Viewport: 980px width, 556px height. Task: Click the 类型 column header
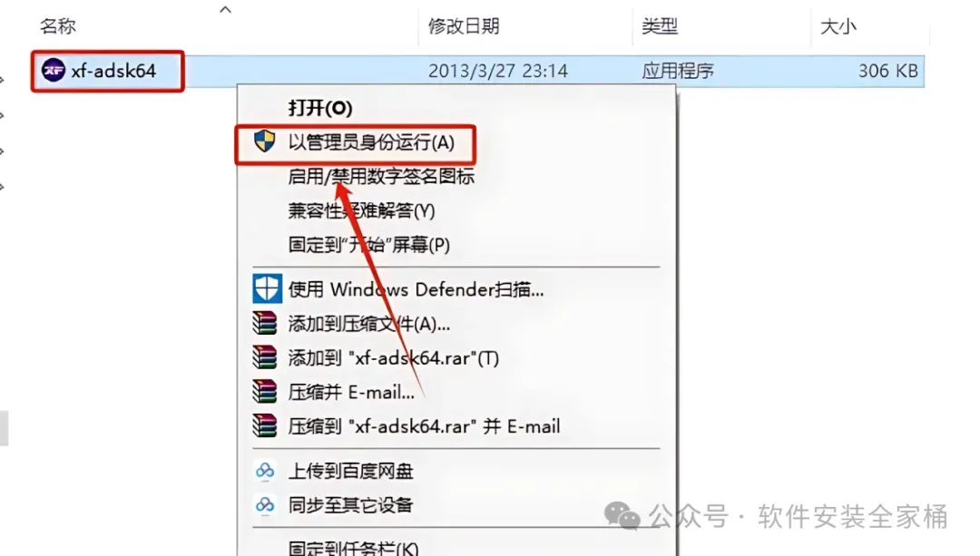pyautogui.click(x=660, y=26)
